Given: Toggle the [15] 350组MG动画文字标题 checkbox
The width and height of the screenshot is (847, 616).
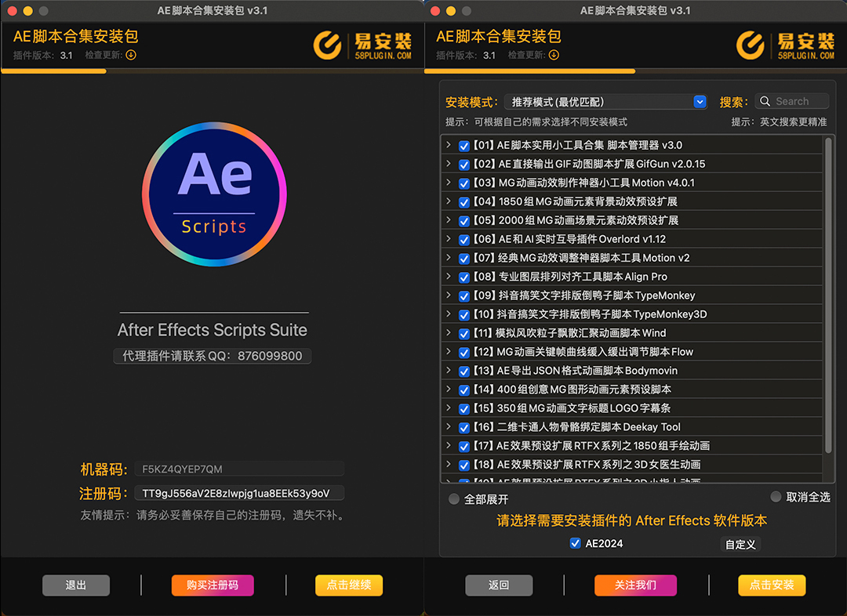Looking at the screenshot, I should tap(463, 408).
